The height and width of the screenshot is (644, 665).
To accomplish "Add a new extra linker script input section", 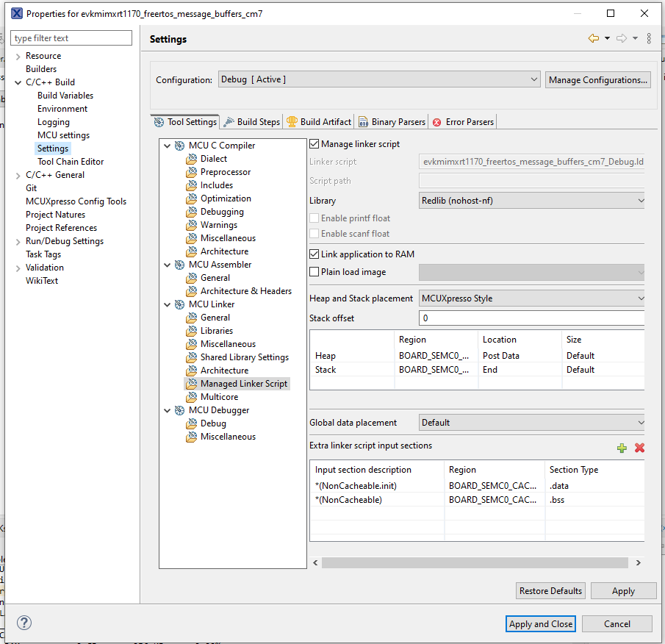I will click(x=622, y=448).
